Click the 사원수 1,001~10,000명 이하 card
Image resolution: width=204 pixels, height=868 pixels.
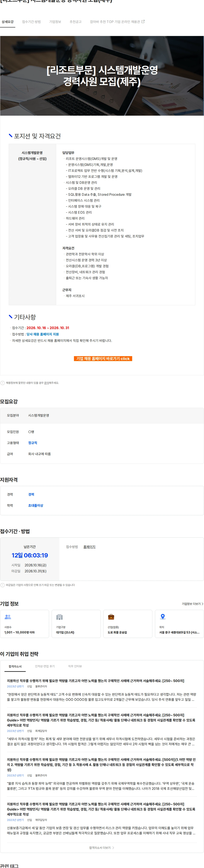click(24, 624)
